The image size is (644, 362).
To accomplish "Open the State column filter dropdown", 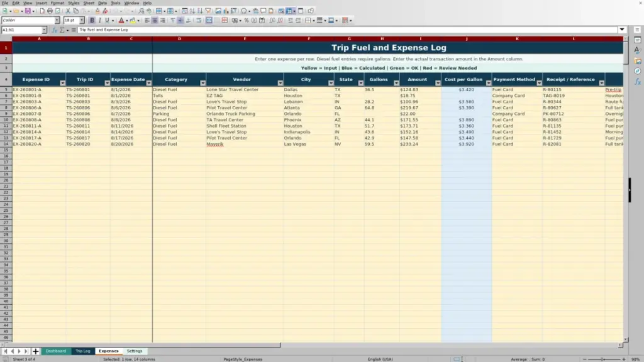I will (x=361, y=83).
